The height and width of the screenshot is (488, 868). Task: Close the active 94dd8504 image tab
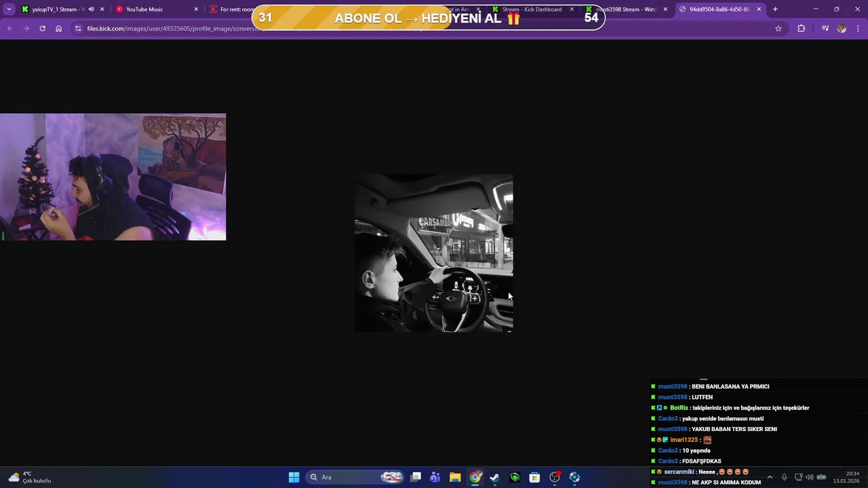click(x=759, y=9)
